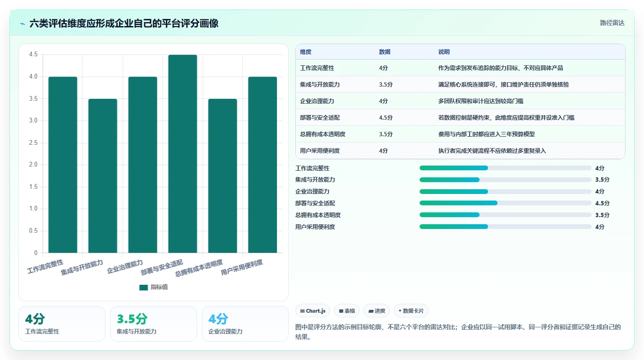The image size is (644, 360).
Task: Click the 部署与安全适配 progress bar
Action: (506, 203)
